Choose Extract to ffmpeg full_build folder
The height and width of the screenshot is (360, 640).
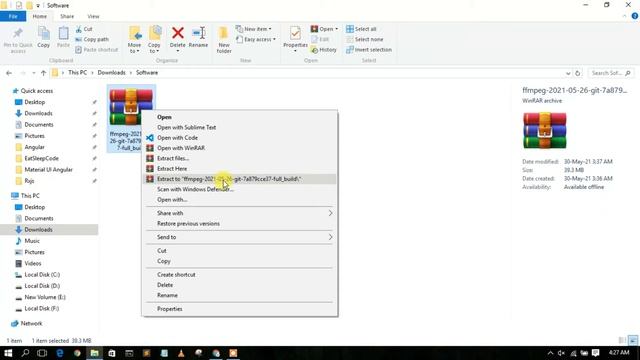coord(240,179)
